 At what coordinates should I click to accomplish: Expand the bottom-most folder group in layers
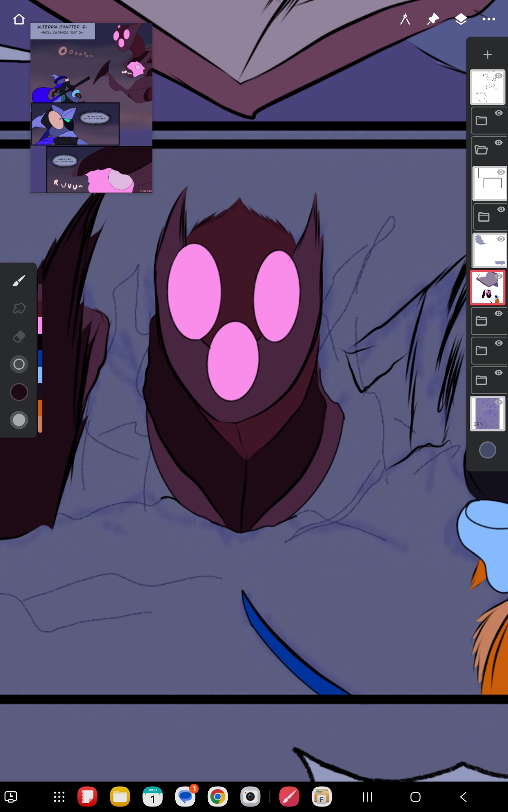481,380
